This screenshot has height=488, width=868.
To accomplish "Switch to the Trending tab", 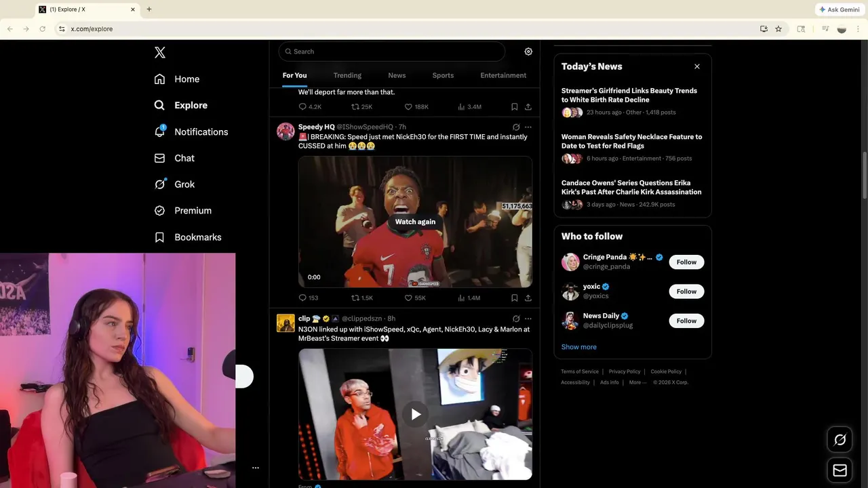I will pos(347,75).
